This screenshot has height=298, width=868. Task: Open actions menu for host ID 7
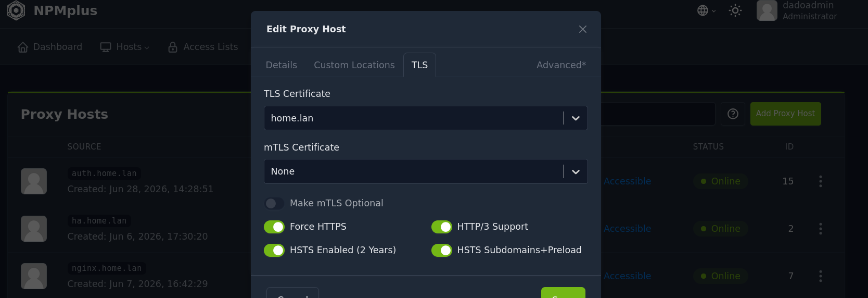coord(821,276)
